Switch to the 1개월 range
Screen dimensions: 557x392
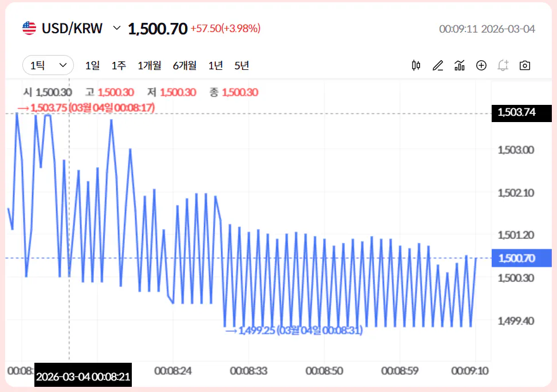pyautogui.click(x=150, y=65)
